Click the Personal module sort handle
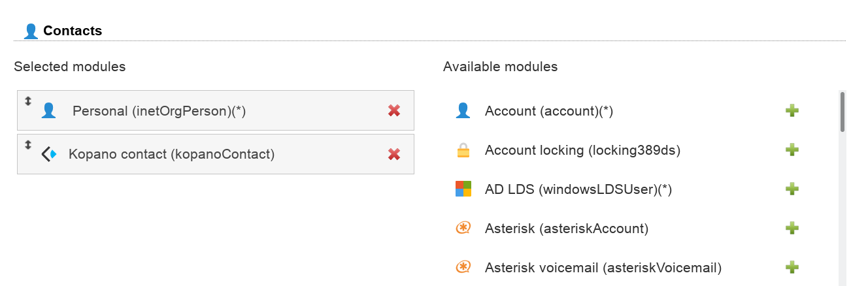The height and width of the screenshot is (286, 868). 28,101
